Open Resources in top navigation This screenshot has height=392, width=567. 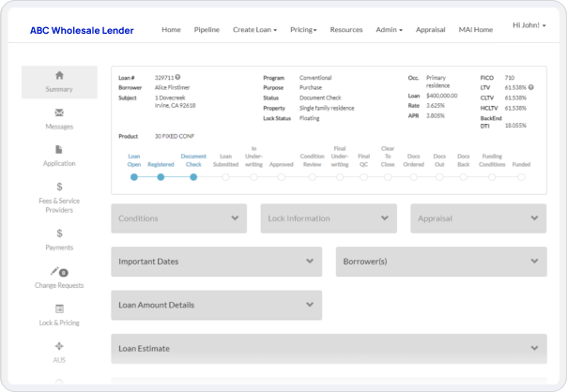(x=346, y=30)
